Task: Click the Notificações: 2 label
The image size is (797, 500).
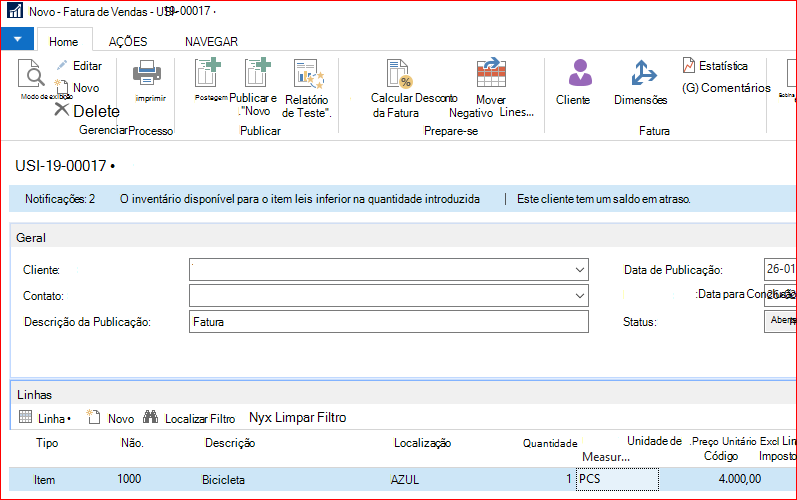Action: pyautogui.click(x=60, y=199)
